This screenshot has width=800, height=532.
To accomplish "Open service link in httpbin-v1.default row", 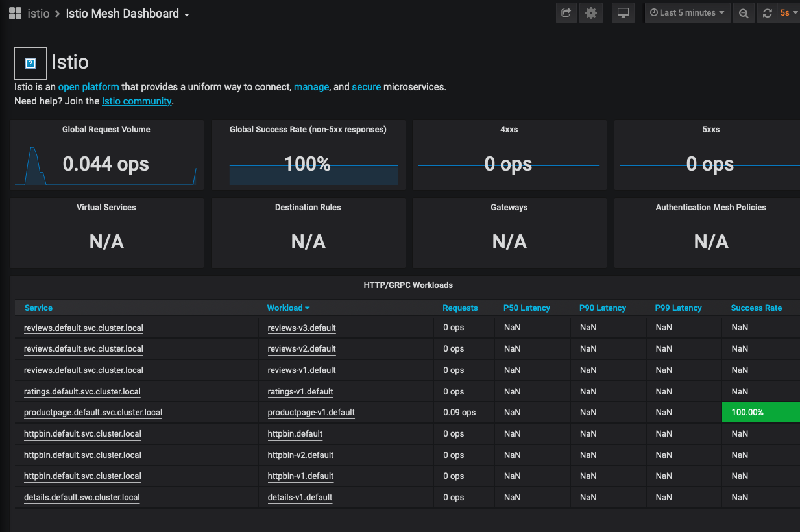I will (x=82, y=476).
